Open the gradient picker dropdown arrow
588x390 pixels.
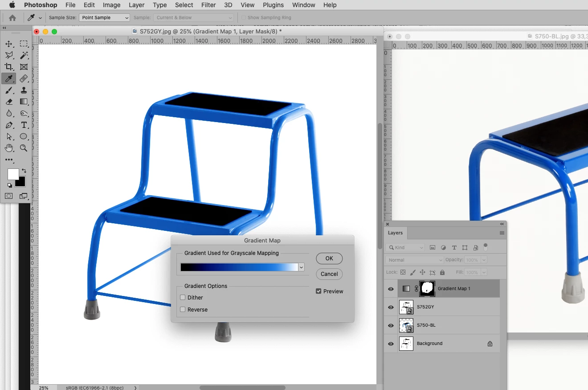302,267
